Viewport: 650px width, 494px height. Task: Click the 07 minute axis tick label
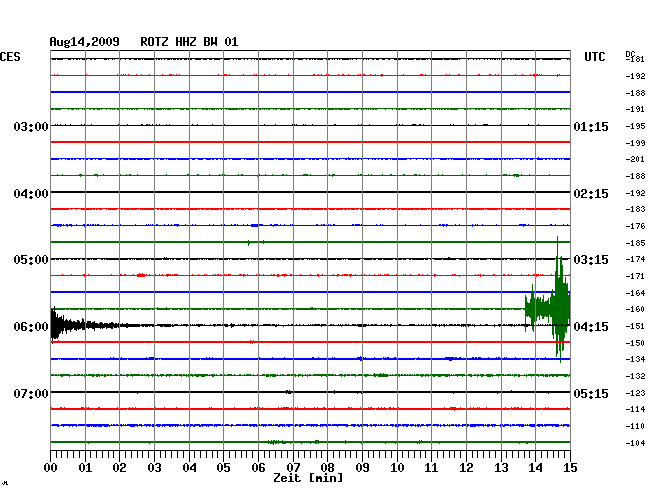tap(293, 467)
